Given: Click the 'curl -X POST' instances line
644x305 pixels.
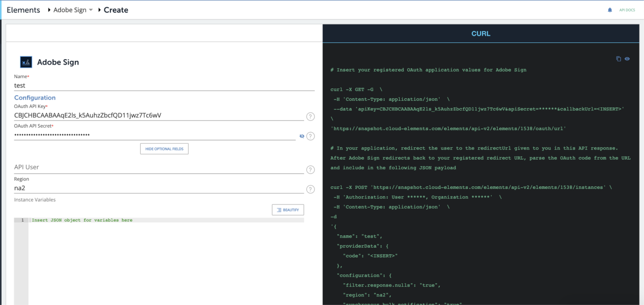Looking at the screenshot, I should pos(471,187).
